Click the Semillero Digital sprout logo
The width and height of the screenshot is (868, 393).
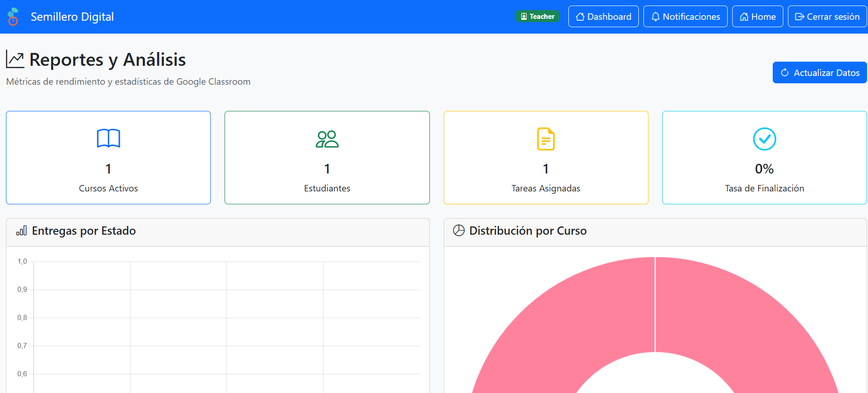pyautogui.click(x=13, y=17)
